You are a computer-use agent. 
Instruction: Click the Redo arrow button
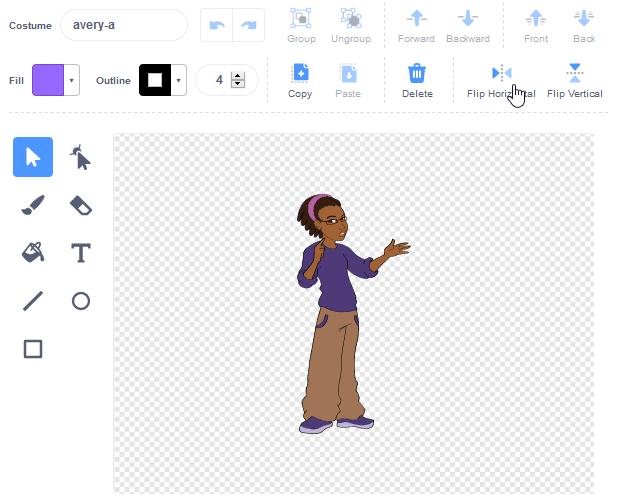(x=249, y=25)
